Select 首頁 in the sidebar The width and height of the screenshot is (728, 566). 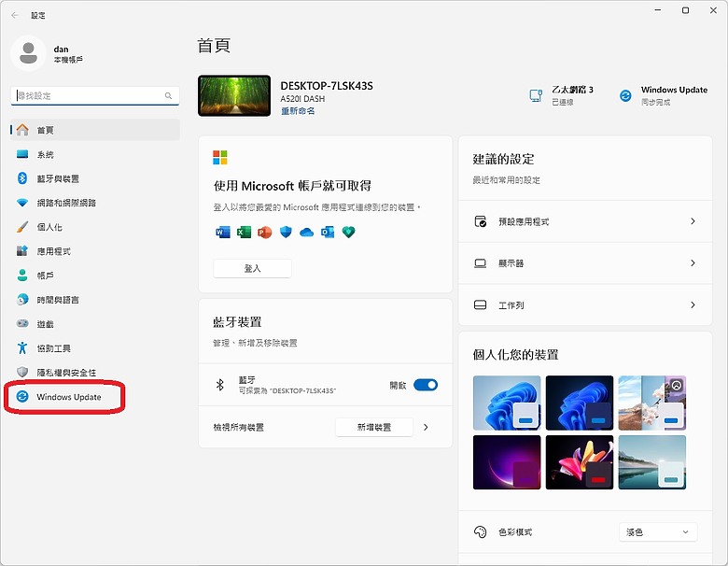tap(94, 130)
